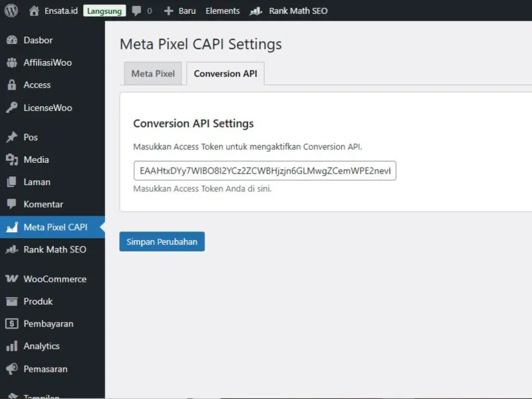Open the Ensata.id home icon link
532x399 pixels.
[35, 11]
